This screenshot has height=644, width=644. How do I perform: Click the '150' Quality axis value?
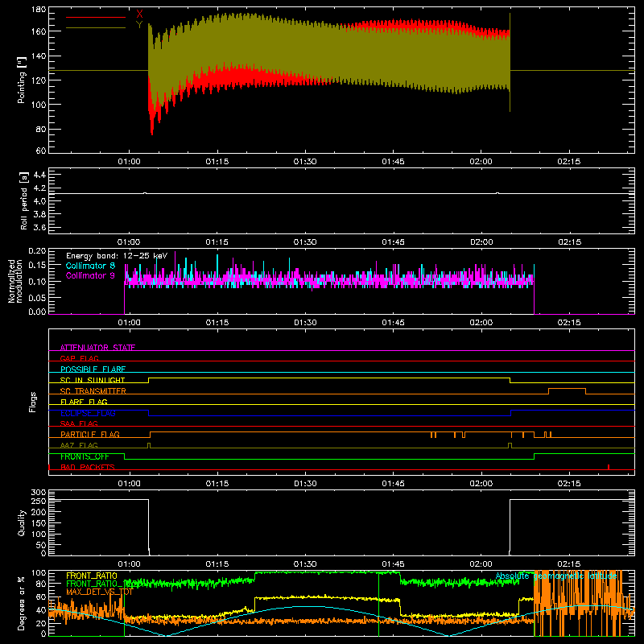(39, 522)
